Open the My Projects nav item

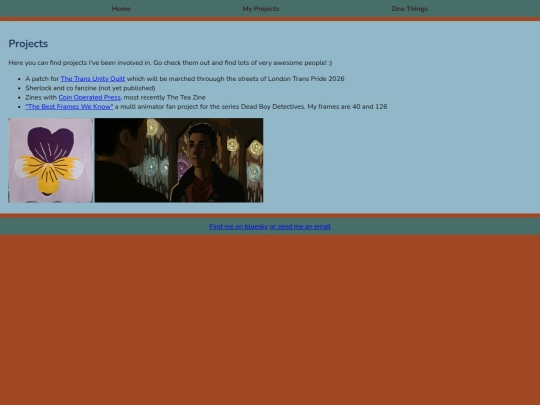261,9
